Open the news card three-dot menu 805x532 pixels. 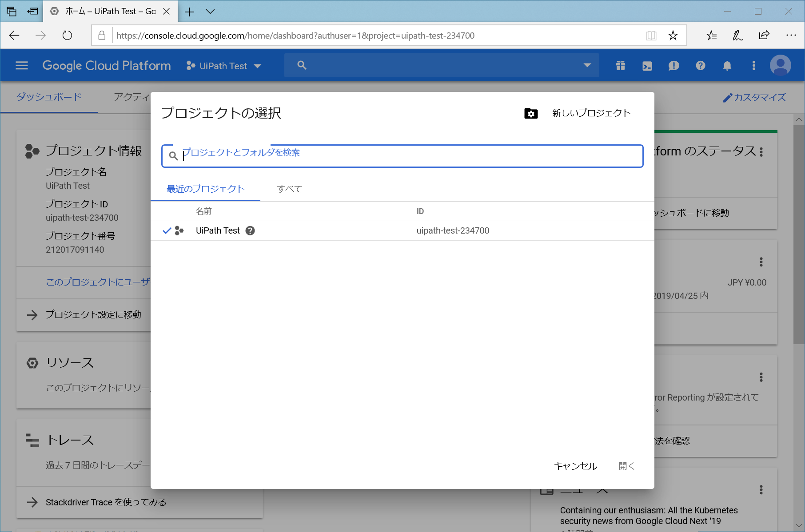click(x=761, y=490)
